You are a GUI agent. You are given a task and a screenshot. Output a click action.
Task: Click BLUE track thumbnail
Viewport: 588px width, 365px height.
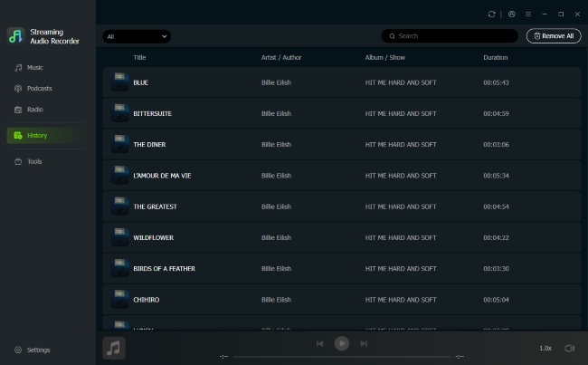pos(119,82)
